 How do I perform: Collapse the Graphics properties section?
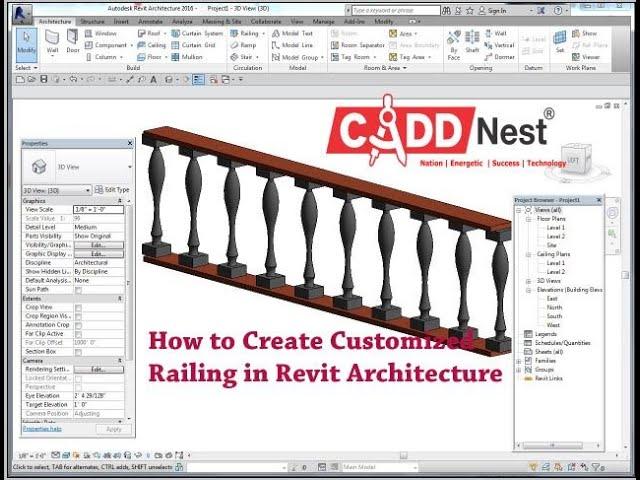point(120,201)
